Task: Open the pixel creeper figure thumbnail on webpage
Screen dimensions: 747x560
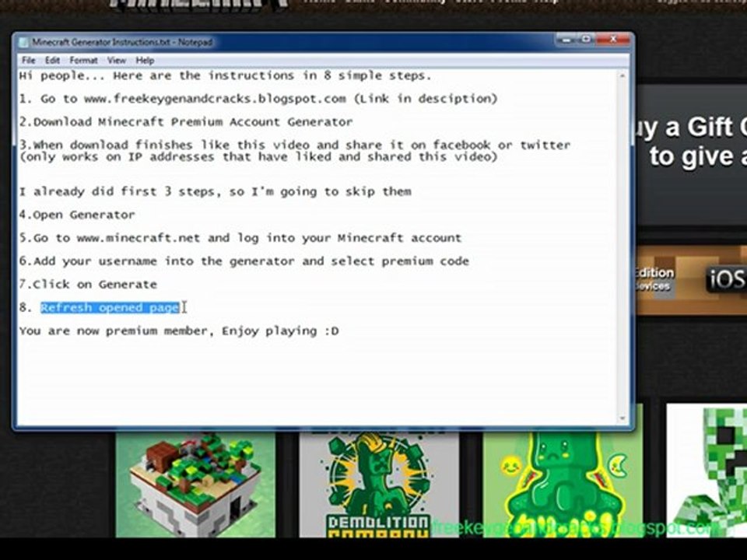Action: pos(707,471)
